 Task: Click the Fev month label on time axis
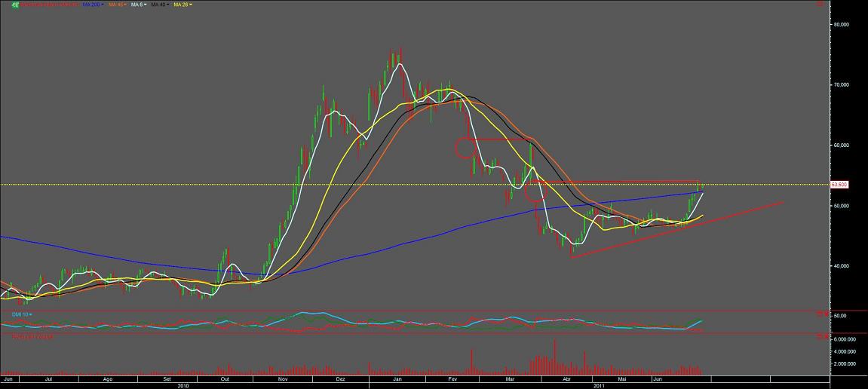pyautogui.click(x=452, y=380)
